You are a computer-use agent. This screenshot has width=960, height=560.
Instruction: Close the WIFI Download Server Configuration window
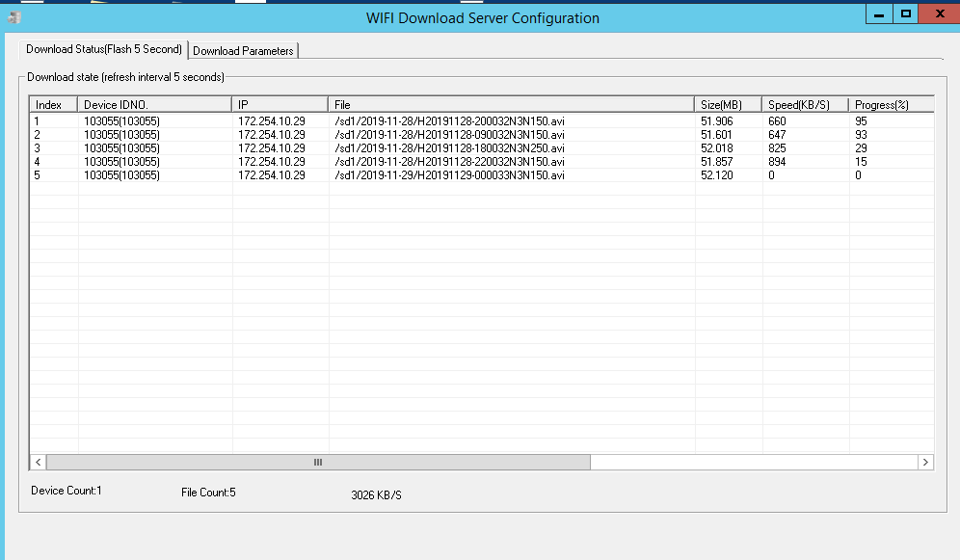[940, 14]
